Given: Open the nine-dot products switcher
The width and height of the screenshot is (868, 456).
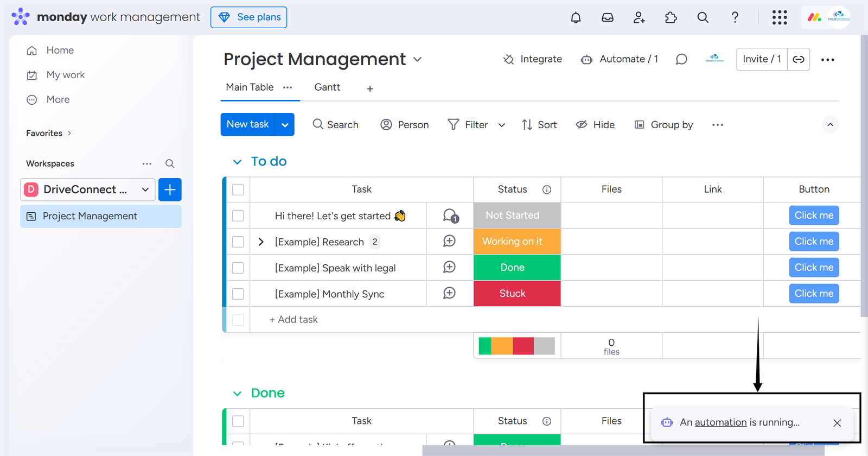Looking at the screenshot, I should pos(780,17).
